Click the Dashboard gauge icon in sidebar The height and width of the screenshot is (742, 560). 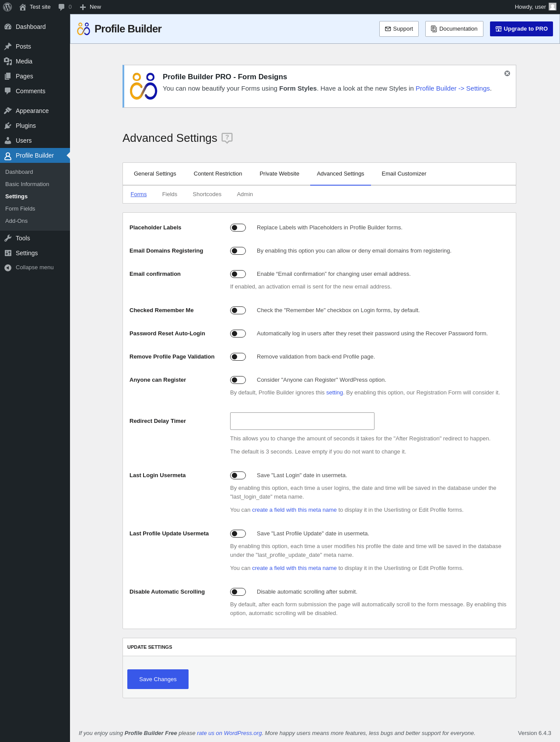click(x=8, y=27)
